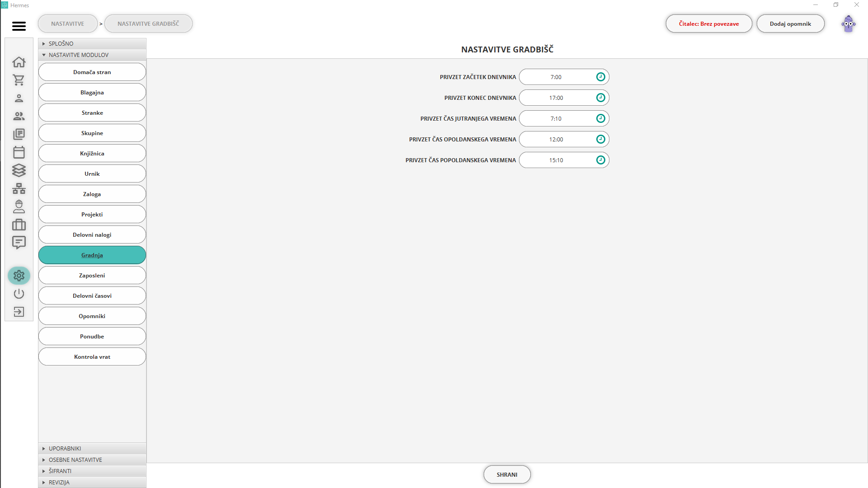Click the purple mascot avatar icon
The width and height of the screenshot is (868, 488).
(x=848, y=24)
